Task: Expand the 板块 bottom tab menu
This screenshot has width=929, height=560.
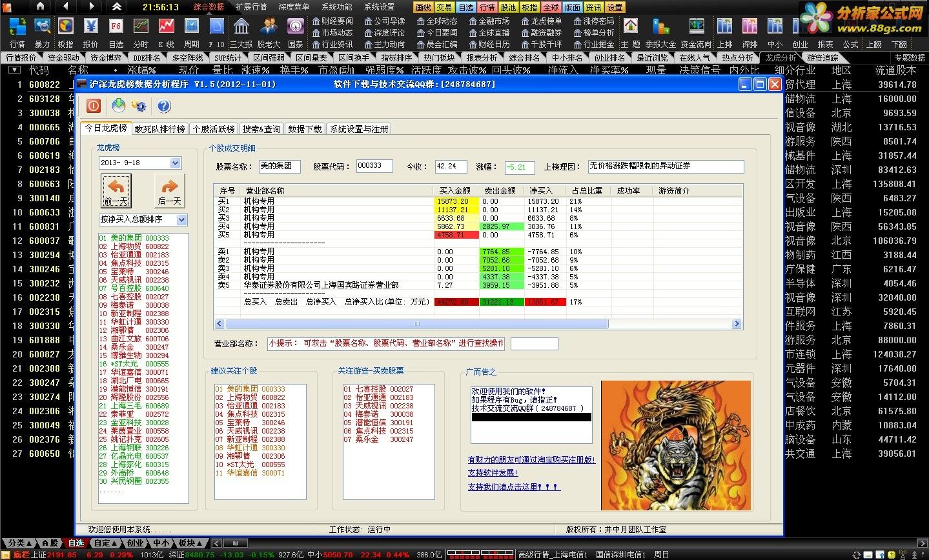Action: click(x=190, y=543)
